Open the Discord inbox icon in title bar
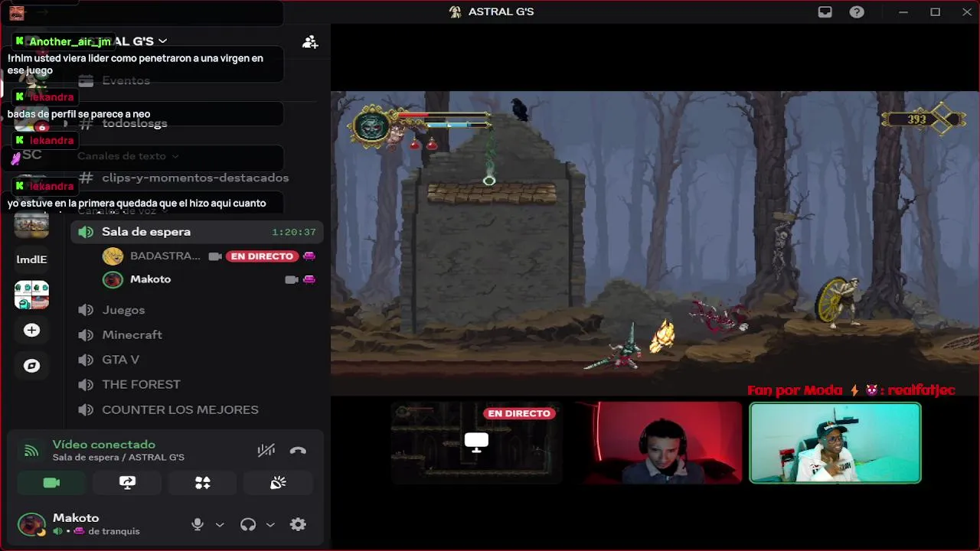The height and width of the screenshot is (551, 980). (825, 12)
